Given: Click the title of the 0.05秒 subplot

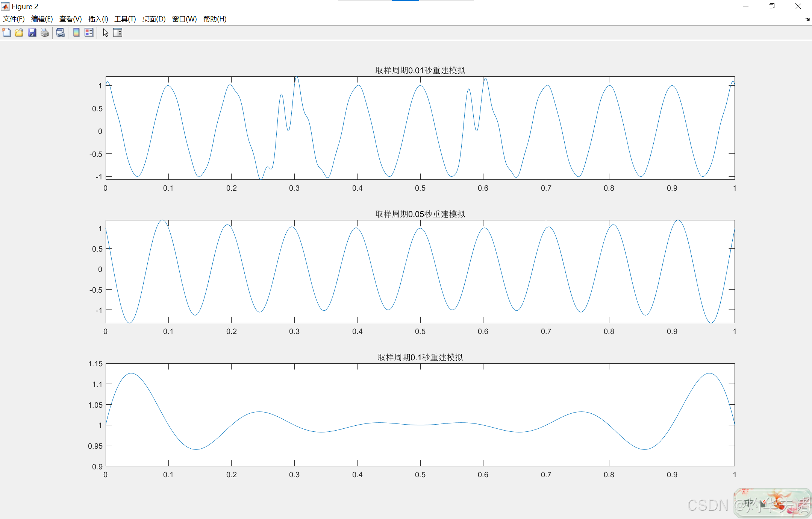Looking at the screenshot, I should coord(420,214).
